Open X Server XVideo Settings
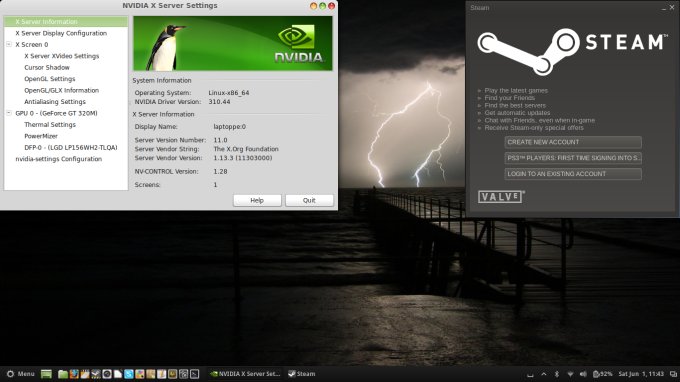Screen dimensions: 680x382 pos(62,56)
